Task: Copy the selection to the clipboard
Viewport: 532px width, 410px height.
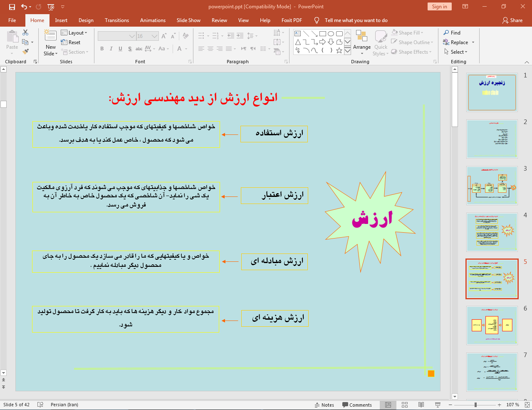Action: pos(25,42)
